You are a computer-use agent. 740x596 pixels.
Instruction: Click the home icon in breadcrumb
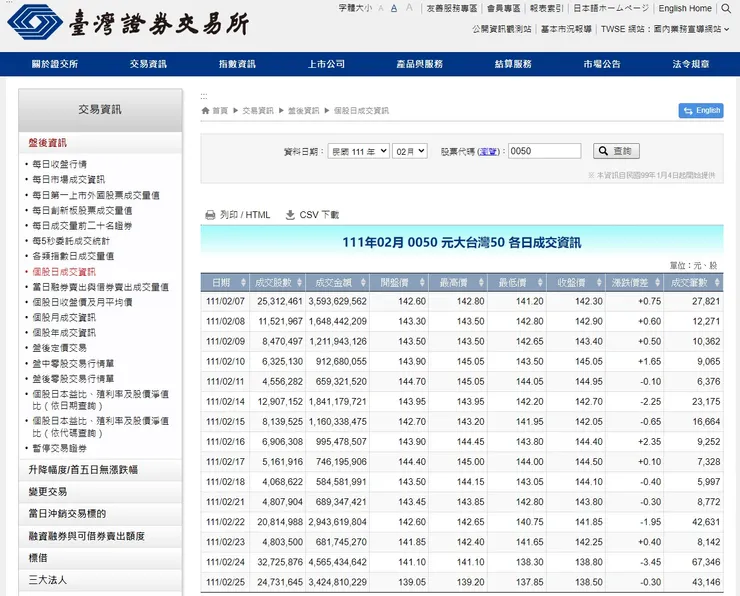(205, 110)
